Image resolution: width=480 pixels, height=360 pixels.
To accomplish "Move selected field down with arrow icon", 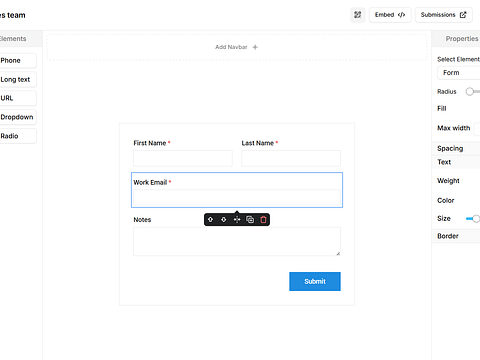I will 224,220.
